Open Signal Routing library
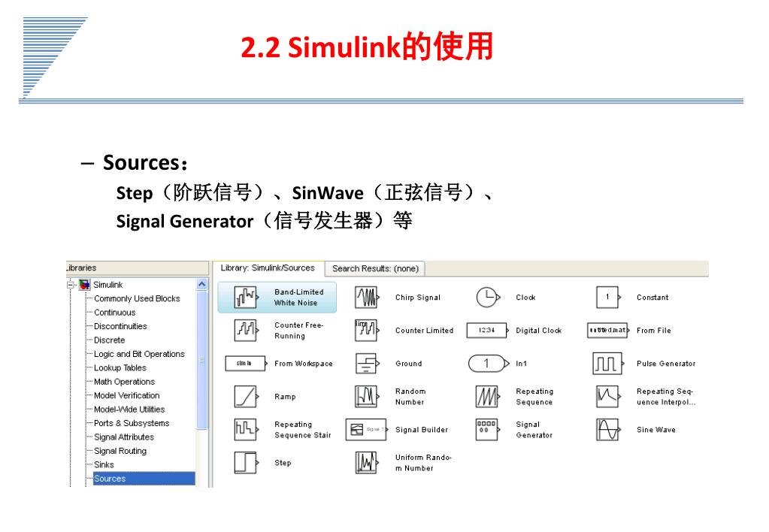Image resolution: width=769 pixels, height=532 pixels. click(x=120, y=451)
